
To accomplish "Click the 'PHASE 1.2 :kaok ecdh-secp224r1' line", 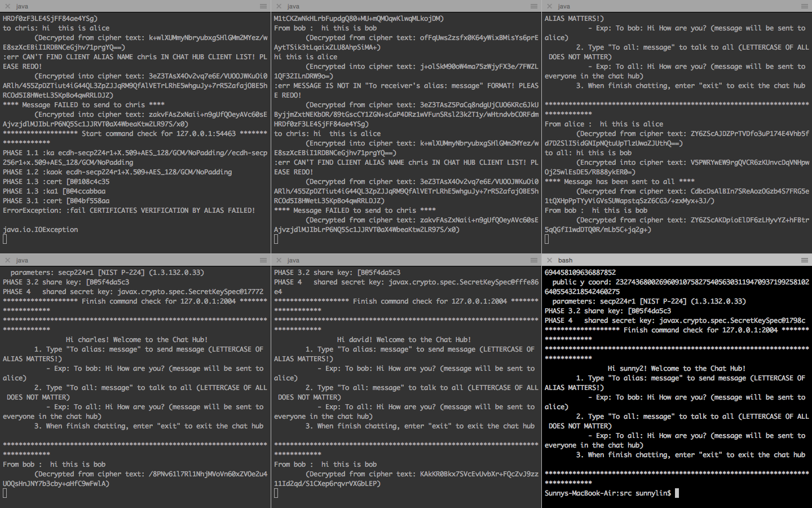I will click(117, 172).
